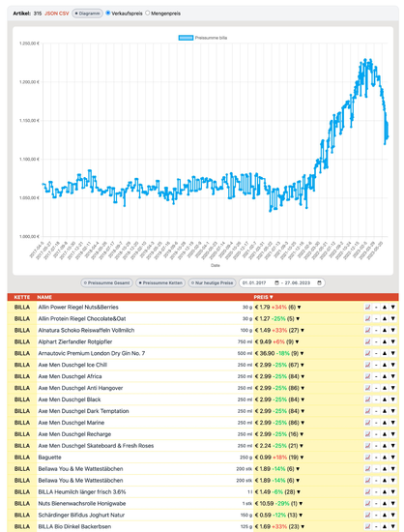Toggle the Diagramm switch

tap(87, 14)
